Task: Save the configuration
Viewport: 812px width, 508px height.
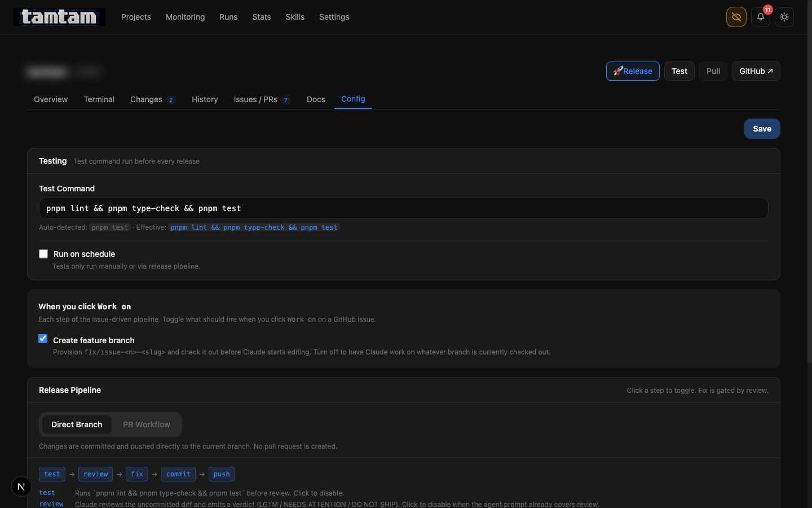Action: (x=762, y=129)
